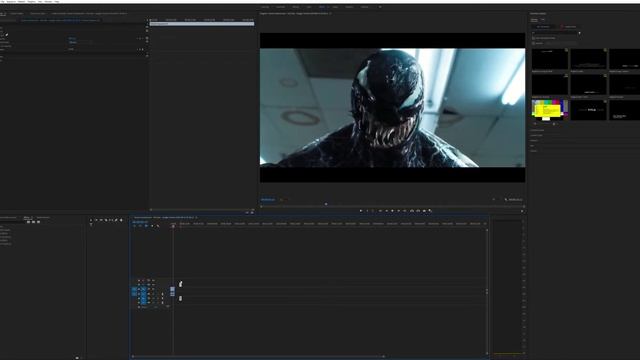Viewport: 640px width, 360px height.
Task: Select the Razor tool
Action: (x=106, y=220)
